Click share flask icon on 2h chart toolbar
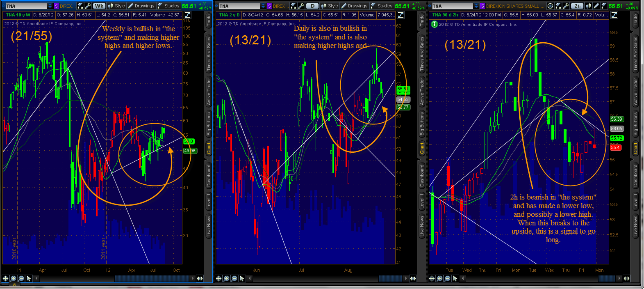The width and height of the screenshot is (644, 289). pyautogui.click(x=558, y=6)
